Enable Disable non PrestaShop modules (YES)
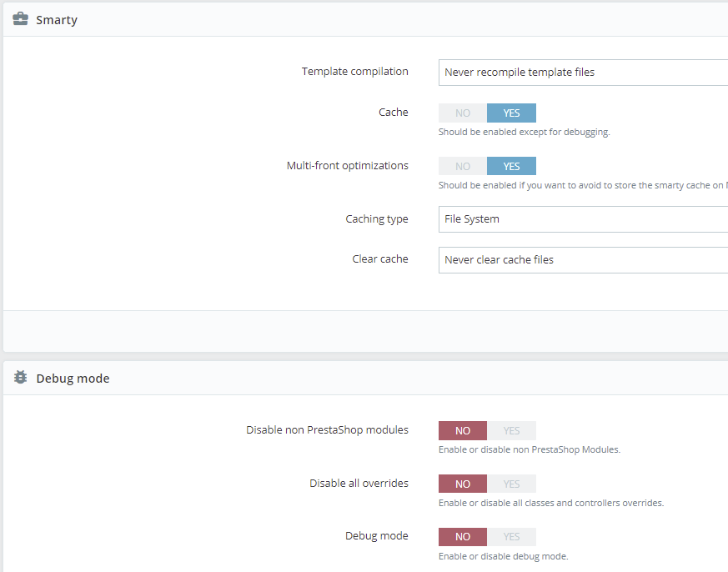Screen dimensions: 728x572 point(511,431)
